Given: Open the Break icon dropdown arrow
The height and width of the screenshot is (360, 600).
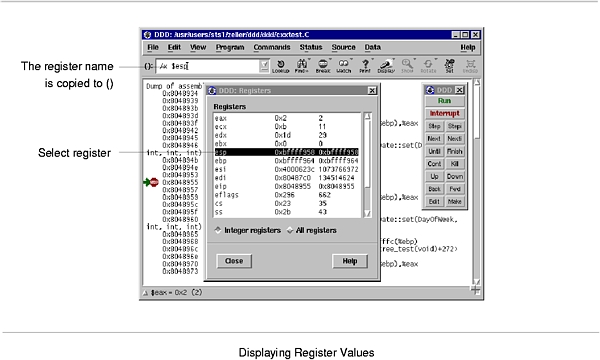Looking at the screenshot, I should [x=330, y=60].
